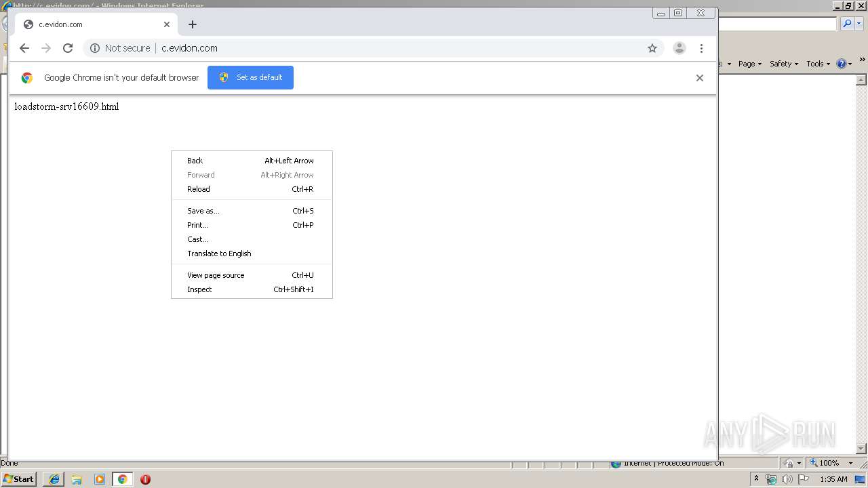Click the red stop-sign icon in the taskbar
This screenshot has height=488, width=868.
pyautogui.click(x=145, y=479)
